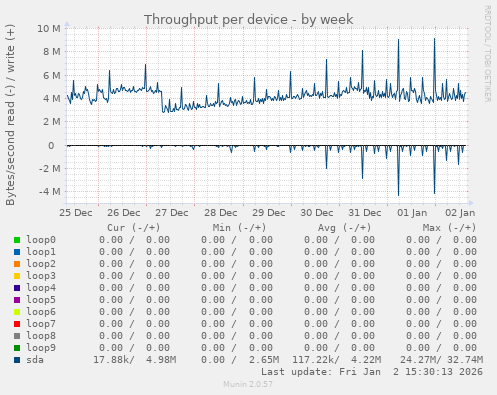The height and width of the screenshot is (395, 497).
Task: Click the '31 Dec' x-axis label
Action: click(365, 213)
